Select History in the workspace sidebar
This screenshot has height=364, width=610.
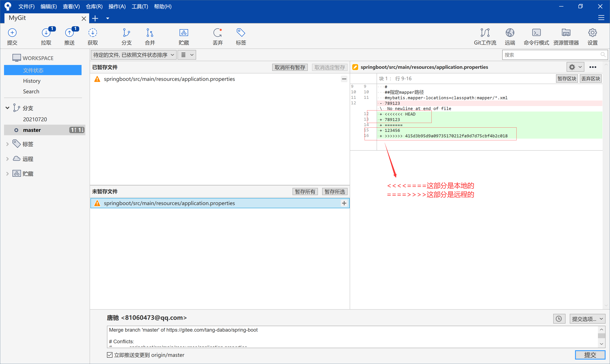pyautogui.click(x=32, y=81)
